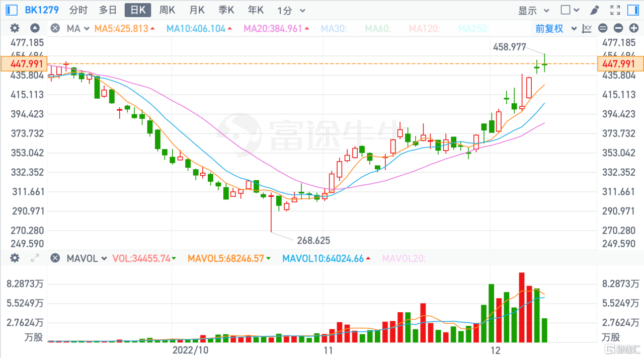Open the volume panel settings gear
Screen dimensions: 644x358
[x=14, y=258]
